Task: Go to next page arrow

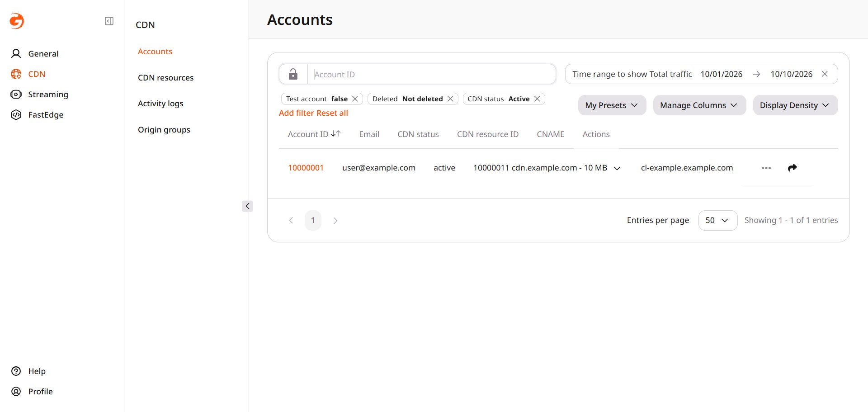Action: (335, 221)
